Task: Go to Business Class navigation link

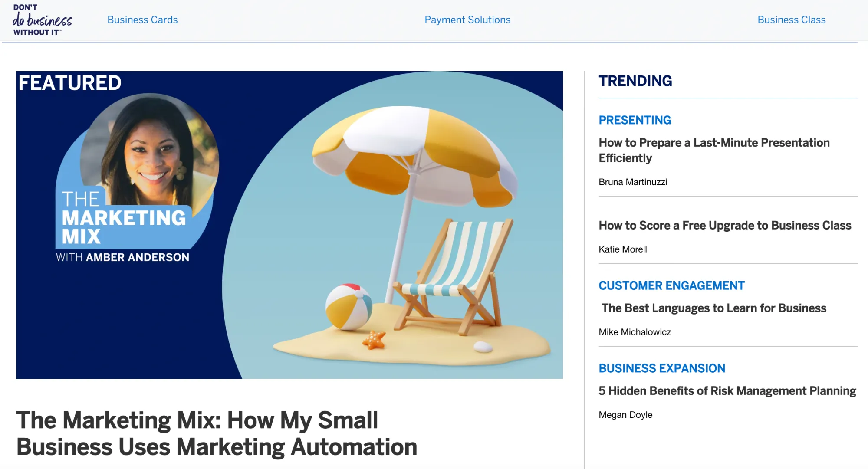Action: [x=791, y=20]
